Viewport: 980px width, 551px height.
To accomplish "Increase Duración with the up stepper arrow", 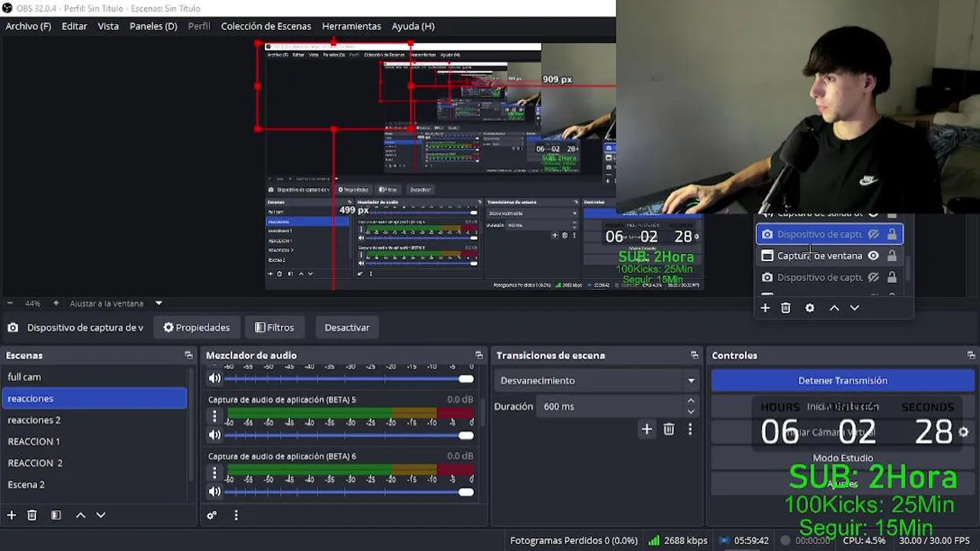I will (x=691, y=401).
